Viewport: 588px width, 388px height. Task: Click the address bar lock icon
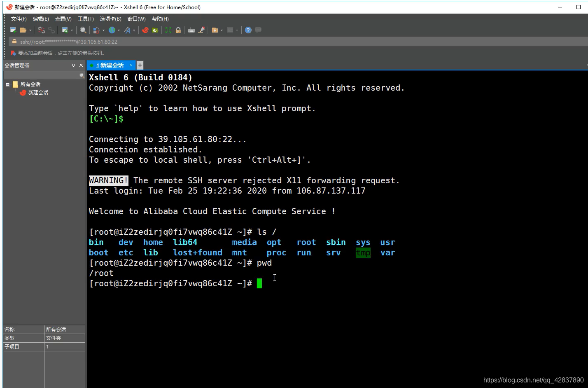[14, 42]
